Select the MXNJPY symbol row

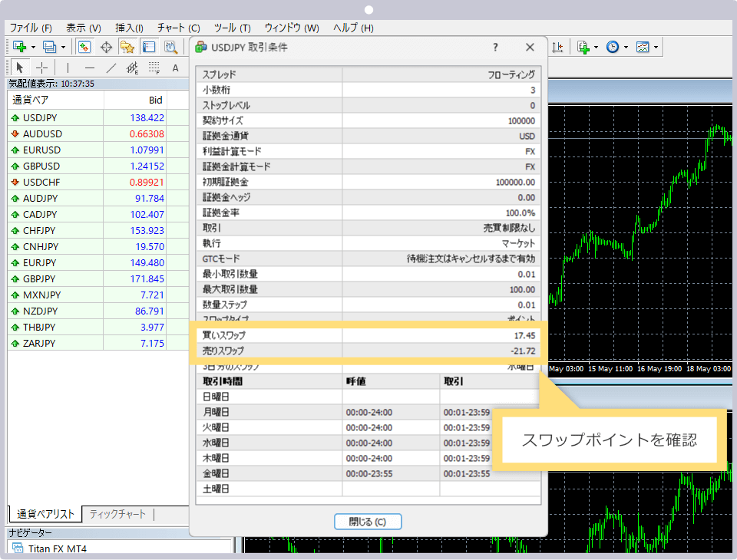coord(97,295)
